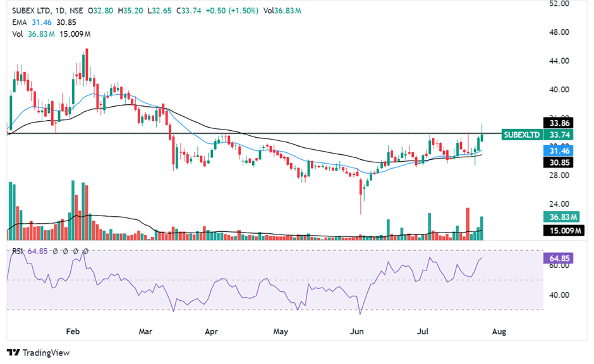The image size is (594, 364).
Task: Click the Vol indicator legend label
Action: tap(18, 32)
